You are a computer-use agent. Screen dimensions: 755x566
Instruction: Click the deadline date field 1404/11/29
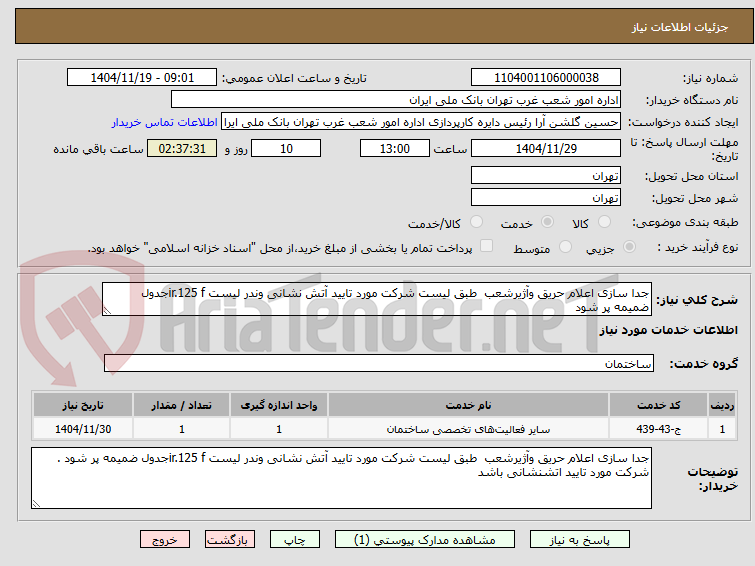(546, 148)
